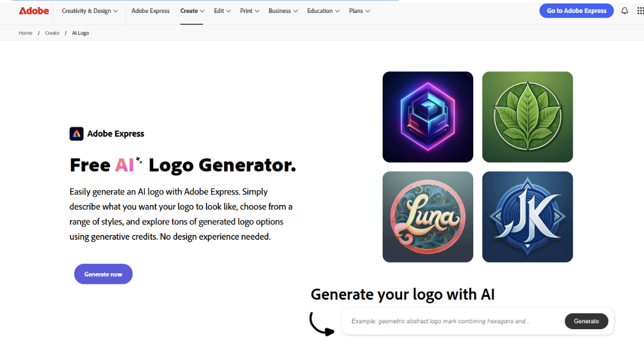The width and height of the screenshot is (644, 351).
Task: Open the Create menu
Action: click(192, 11)
